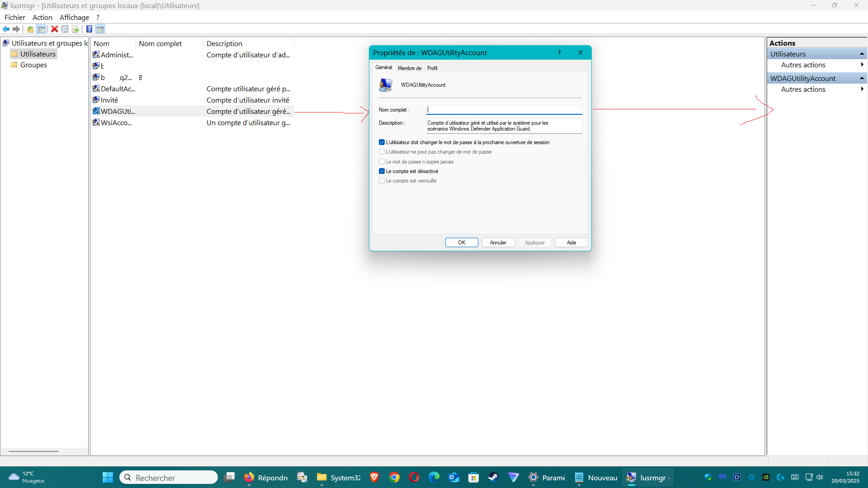868x488 pixels.
Task: Uncheck 'Le compte est désactivé' checkbox
Action: 382,171
